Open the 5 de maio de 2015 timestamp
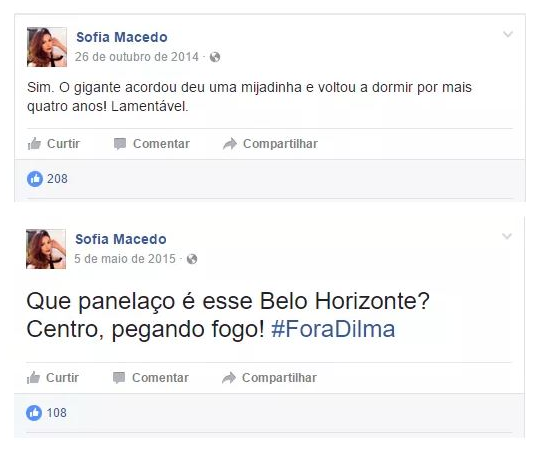The height and width of the screenshot is (452, 542). [125, 259]
